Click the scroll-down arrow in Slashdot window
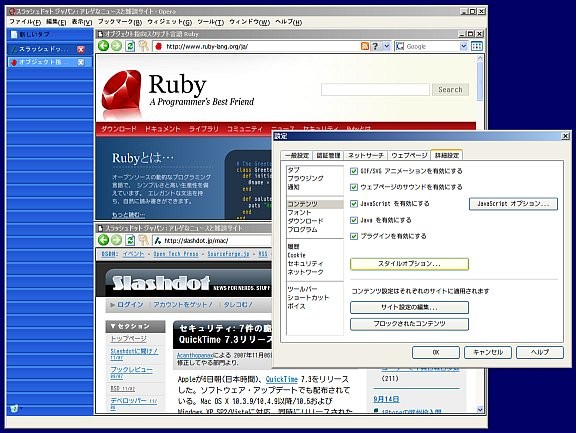 [x=480, y=409]
